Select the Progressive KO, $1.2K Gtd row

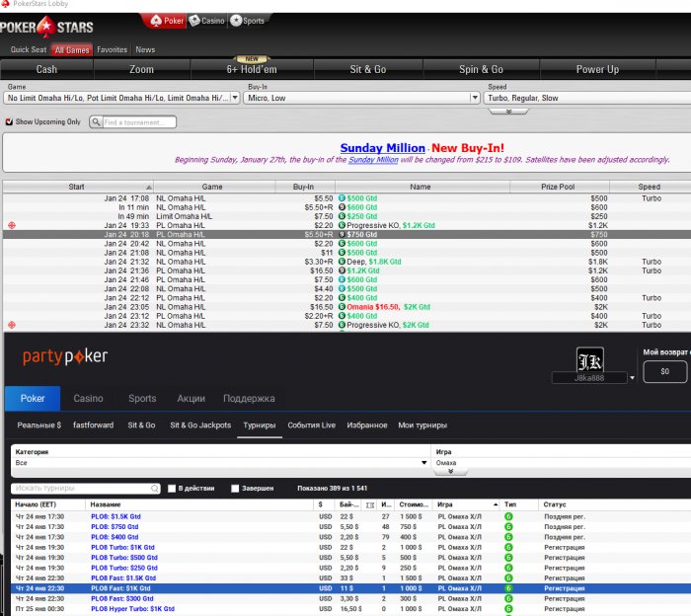[346, 225]
